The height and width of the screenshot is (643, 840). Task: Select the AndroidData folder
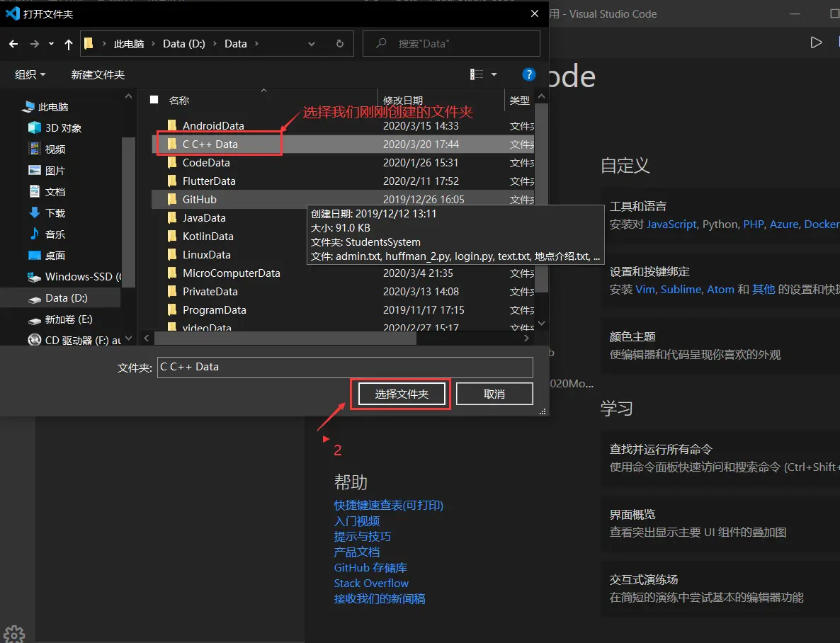(343, 126)
